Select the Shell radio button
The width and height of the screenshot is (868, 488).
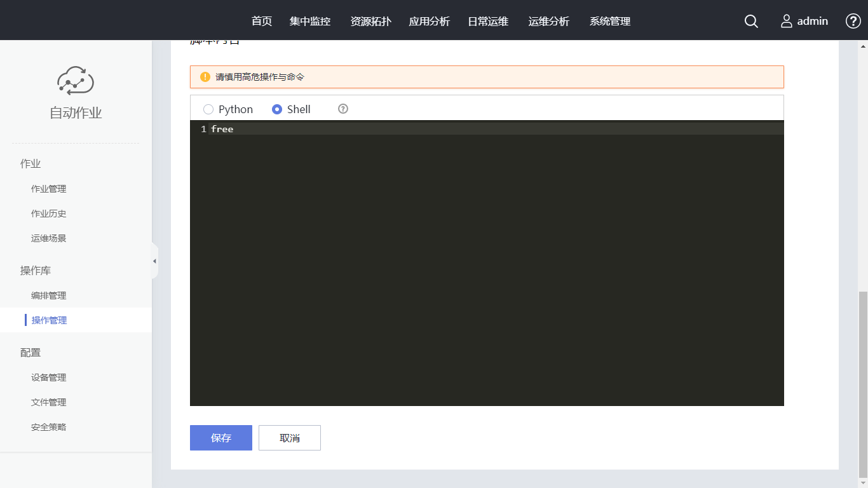pyautogui.click(x=277, y=109)
